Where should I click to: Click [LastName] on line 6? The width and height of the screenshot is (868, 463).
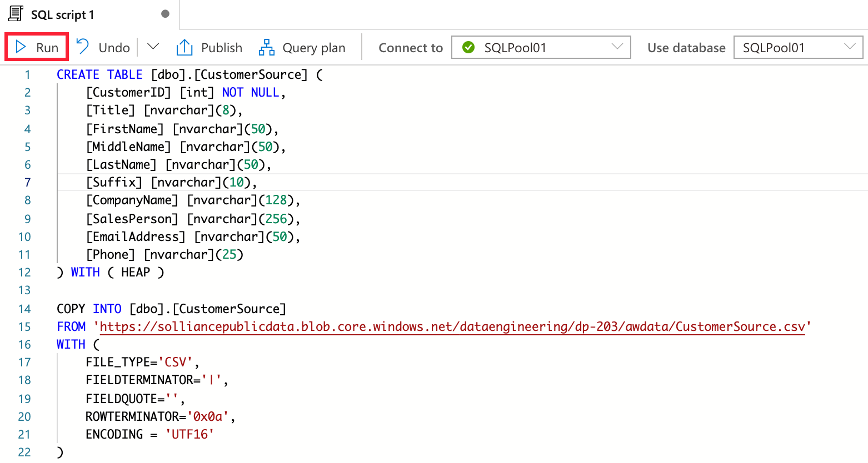click(121, 164)
